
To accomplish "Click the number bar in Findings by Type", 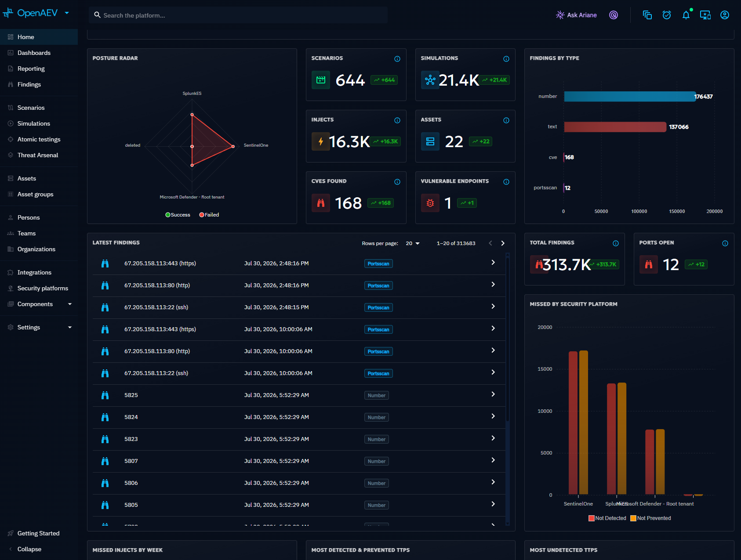I will click(x=630, y=97).
